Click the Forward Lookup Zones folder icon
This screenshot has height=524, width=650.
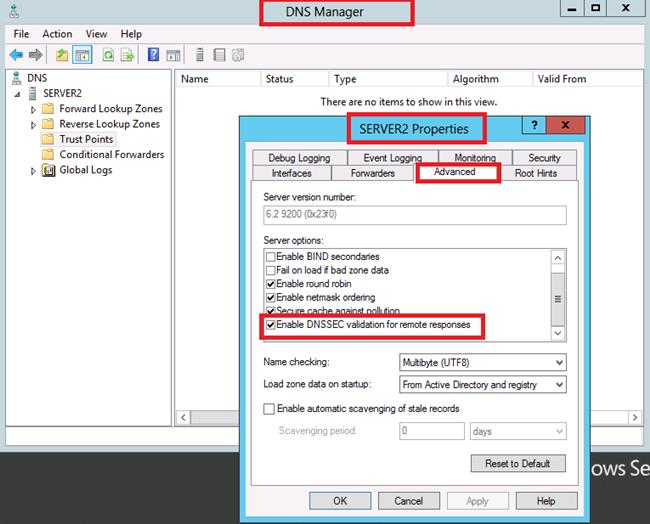click(48, 109)
